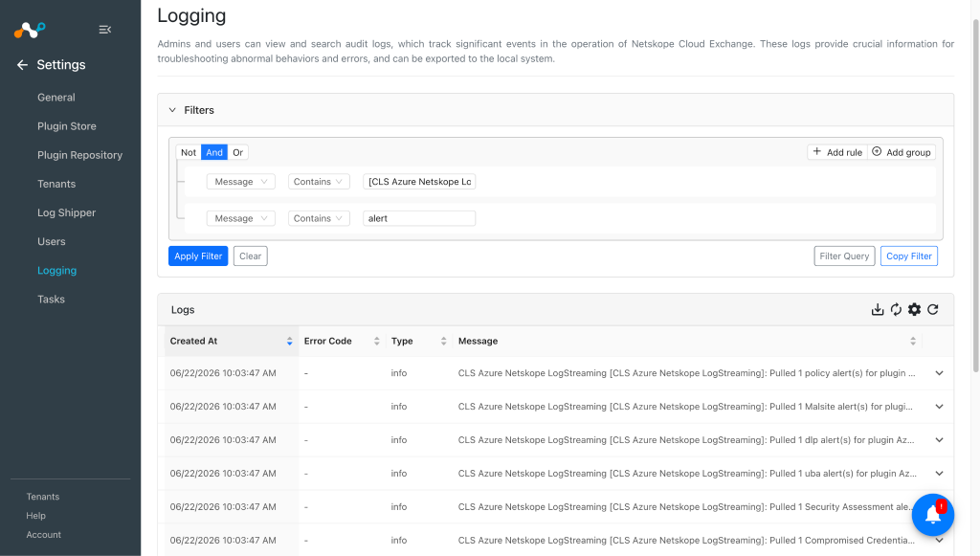Open Plugin Repository
Screen dimensions: 980x556
(80, 155)
